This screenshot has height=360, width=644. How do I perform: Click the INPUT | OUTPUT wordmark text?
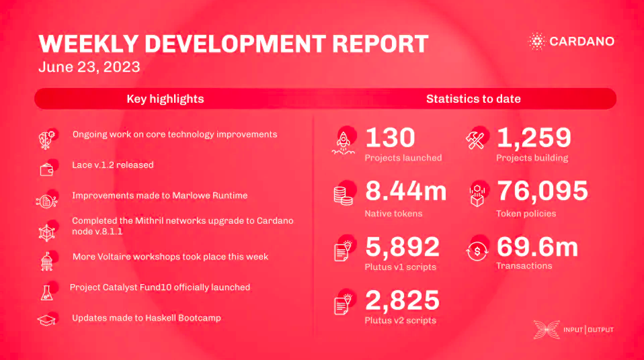589,330
